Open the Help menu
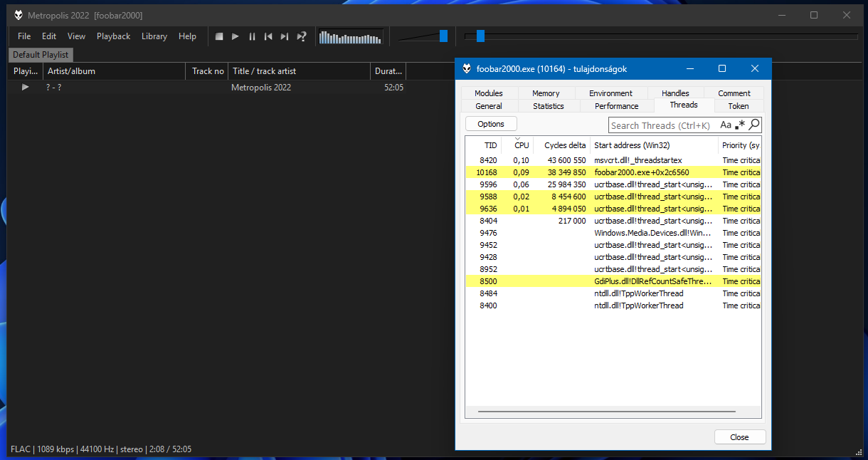The image size is (868, 460). [x=188, y=36]
